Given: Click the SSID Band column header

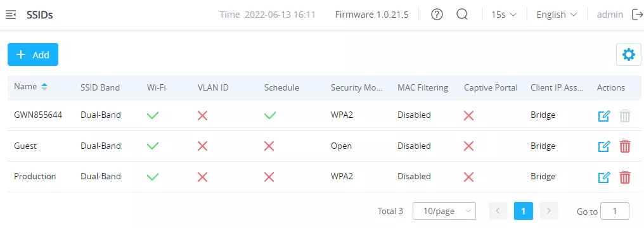Looking at the screenshot, I should coord(100,87).
